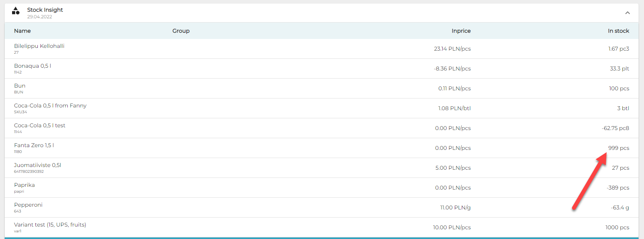Screen dimensions: 644x239
Task: Sort by the Group column header
Action: (181, 31)
